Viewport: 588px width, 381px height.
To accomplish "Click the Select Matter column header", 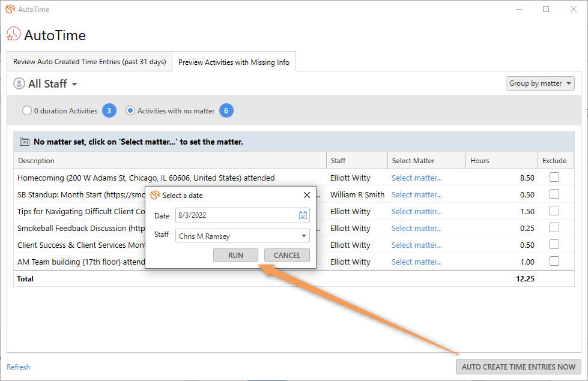I will coord(426,160).
